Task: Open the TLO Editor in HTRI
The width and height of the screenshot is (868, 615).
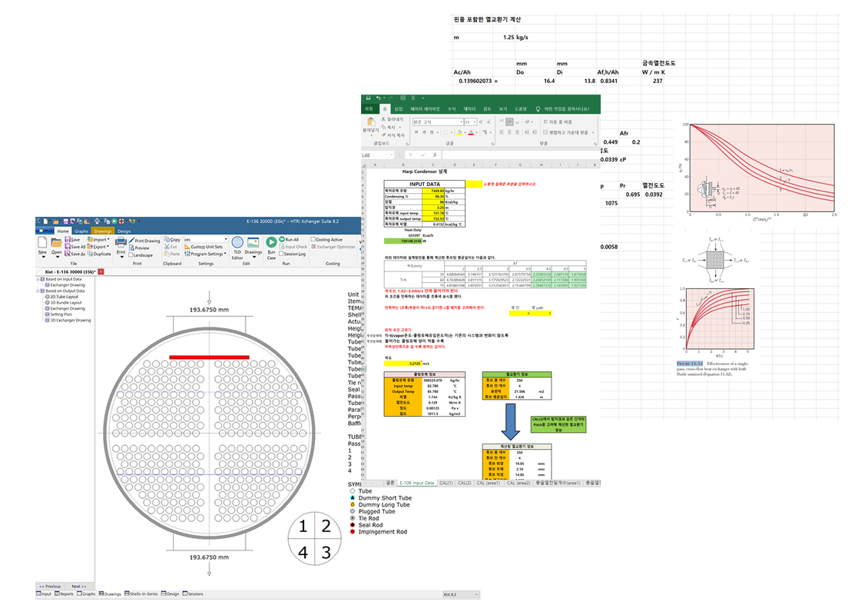Action: (x=237, y=248)
